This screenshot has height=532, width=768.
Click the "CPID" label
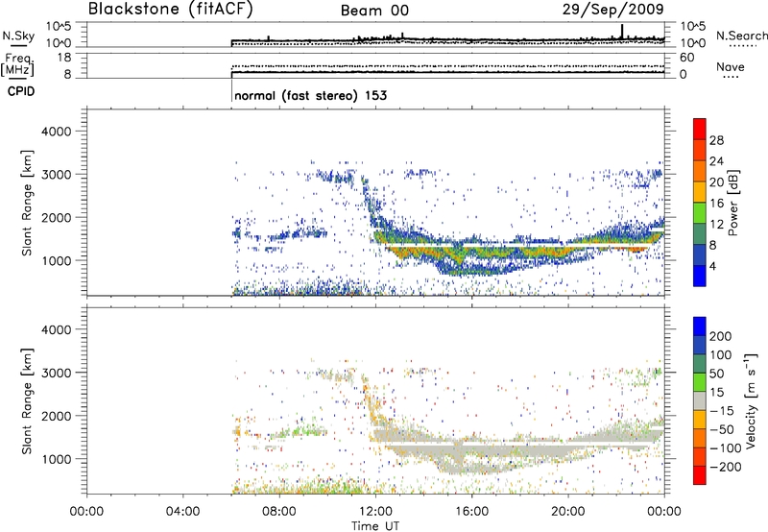21,91
